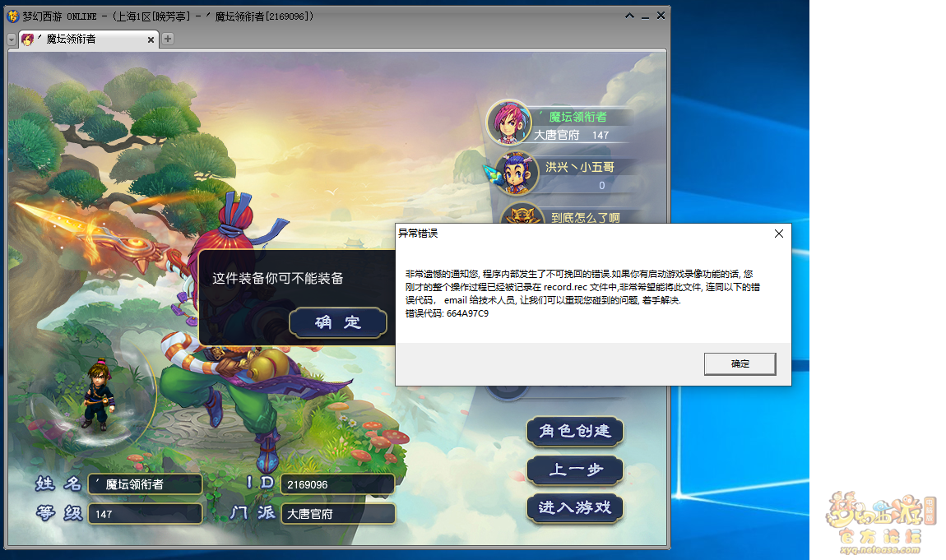Select the 到底怎么了啊 character avatar
Image resolution: width=946 pixels, height=560 pixels.
point(522,213)
